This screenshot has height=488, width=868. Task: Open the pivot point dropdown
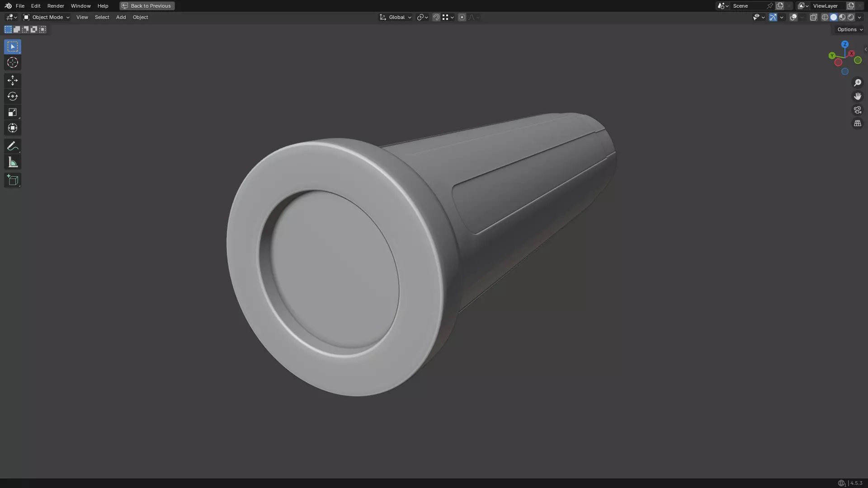click(422, 17)
